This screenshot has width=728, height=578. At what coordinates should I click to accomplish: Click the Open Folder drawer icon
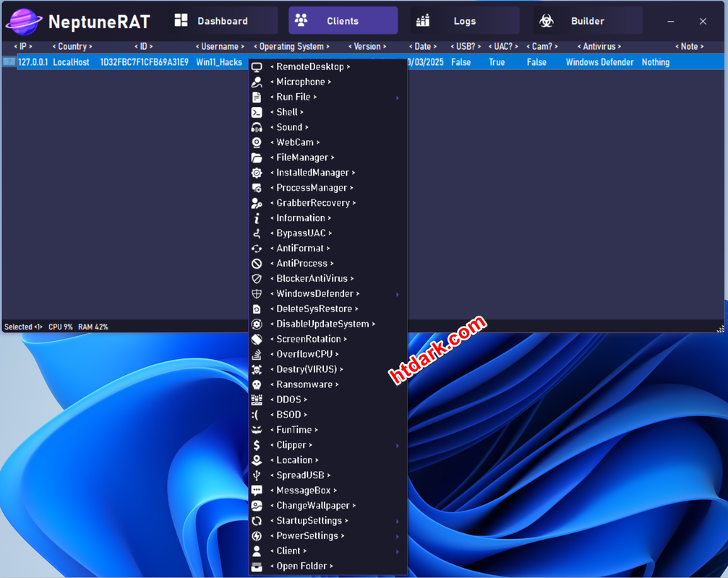pyautogui.click(x=257, y=566)
